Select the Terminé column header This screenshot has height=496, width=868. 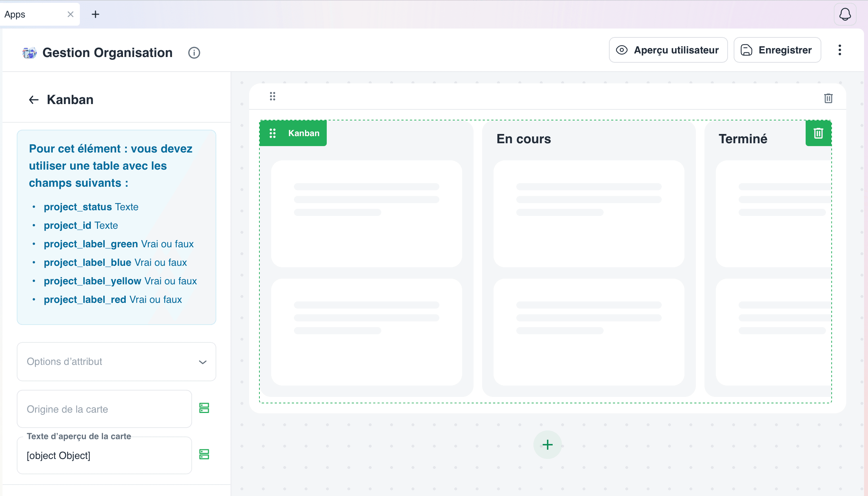point(743,139)
